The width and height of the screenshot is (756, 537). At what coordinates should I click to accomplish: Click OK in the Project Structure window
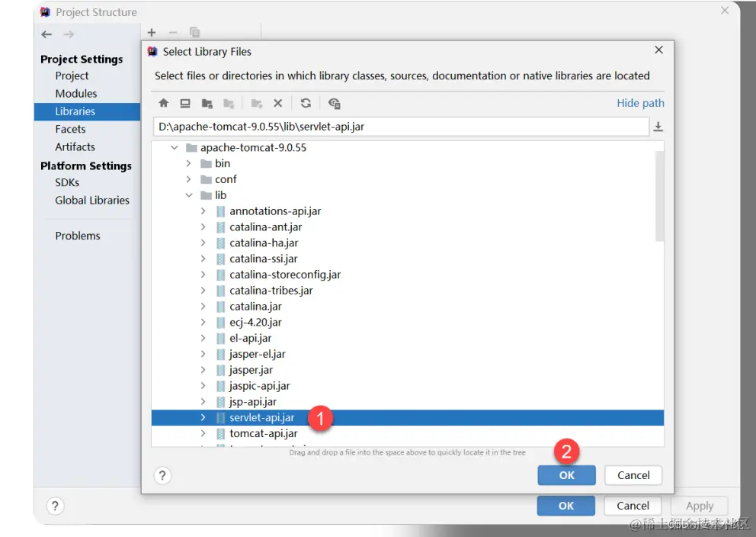tap(566, 506)
